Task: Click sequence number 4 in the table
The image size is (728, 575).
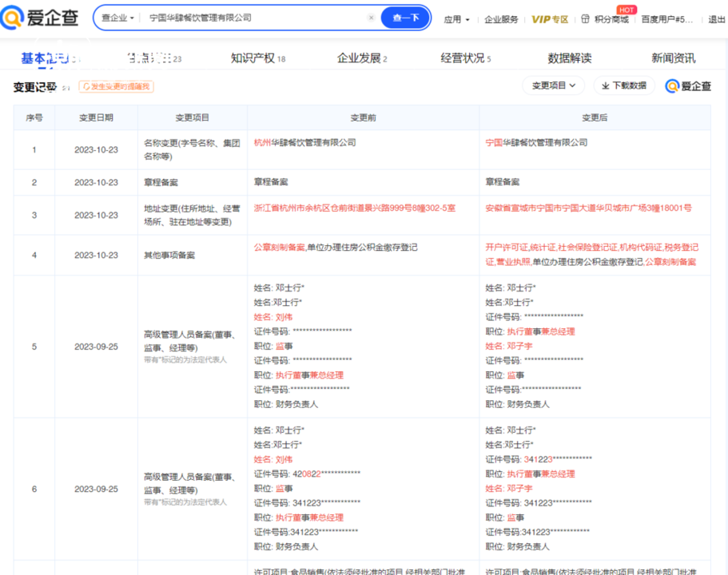Action: (x=34, y=256)
